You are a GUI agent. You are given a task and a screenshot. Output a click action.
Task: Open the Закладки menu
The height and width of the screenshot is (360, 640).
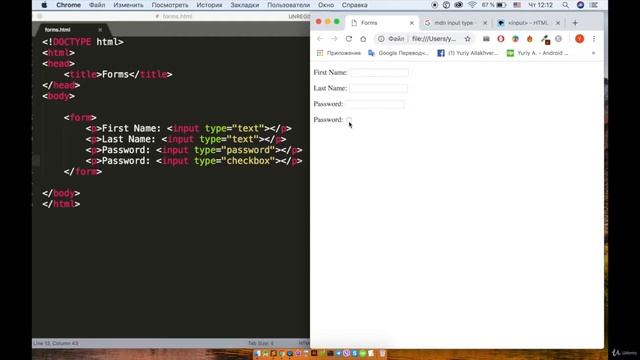pyautogui.click(x=245, y=5)
